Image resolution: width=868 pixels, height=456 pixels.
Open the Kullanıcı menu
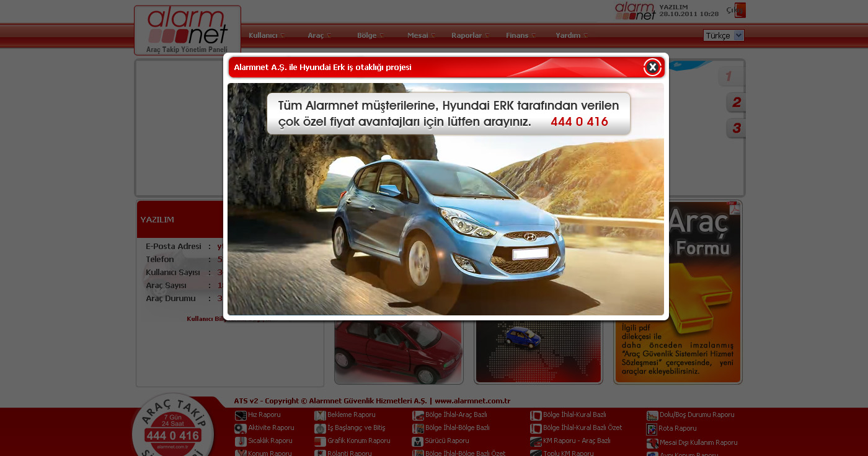pos(267,35)
